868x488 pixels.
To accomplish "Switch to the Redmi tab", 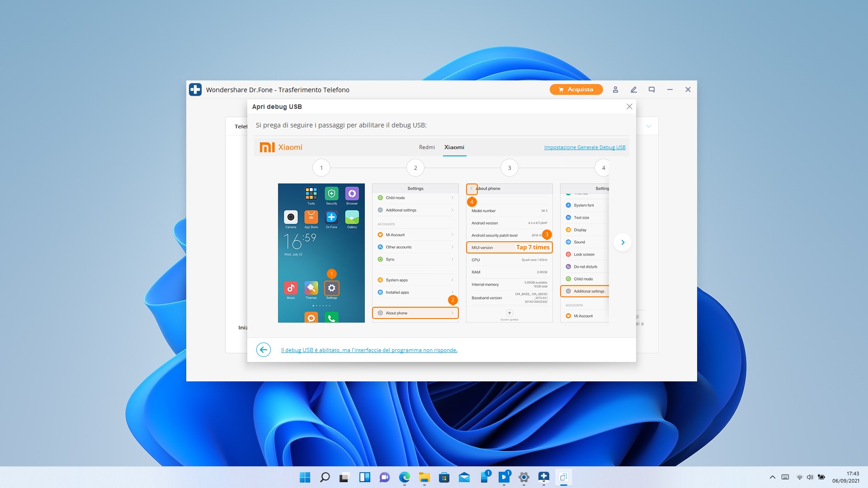I will click(x=427, y=147).
